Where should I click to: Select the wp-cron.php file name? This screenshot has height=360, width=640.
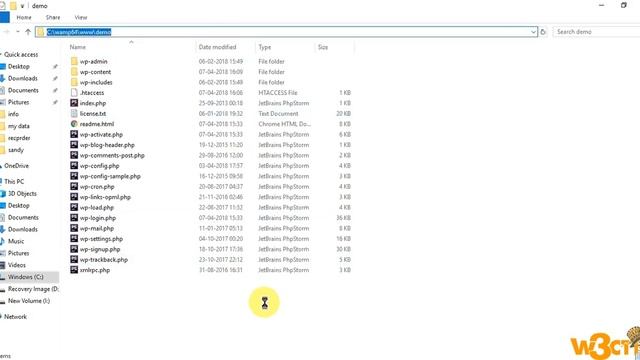pos(97,187)
